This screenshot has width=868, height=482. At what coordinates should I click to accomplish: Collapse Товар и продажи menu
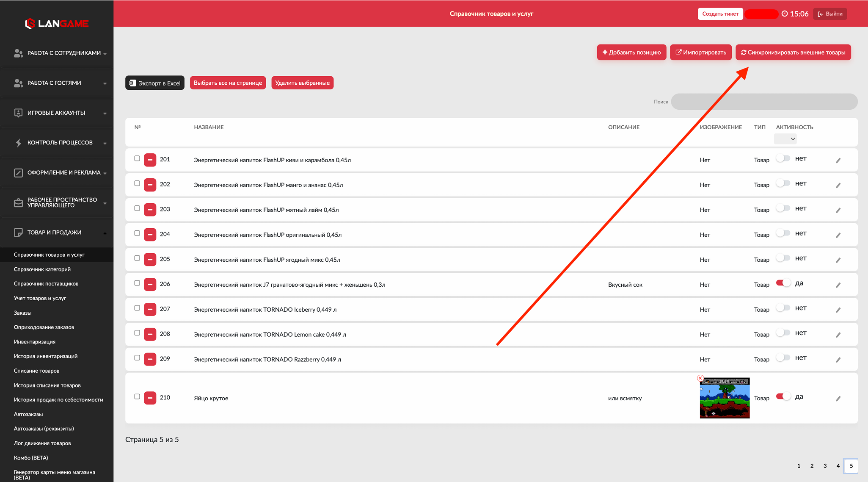click(57, 233)
